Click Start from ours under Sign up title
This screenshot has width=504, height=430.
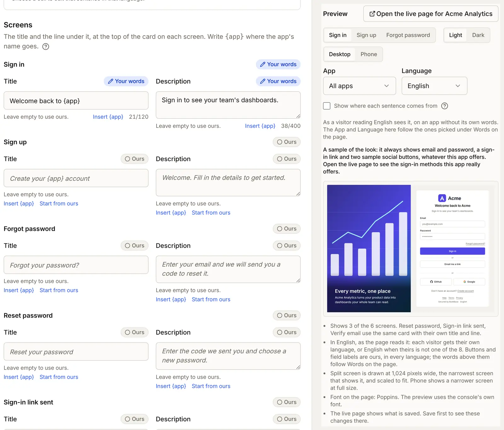pyautogui.click(x=59, y=204)
